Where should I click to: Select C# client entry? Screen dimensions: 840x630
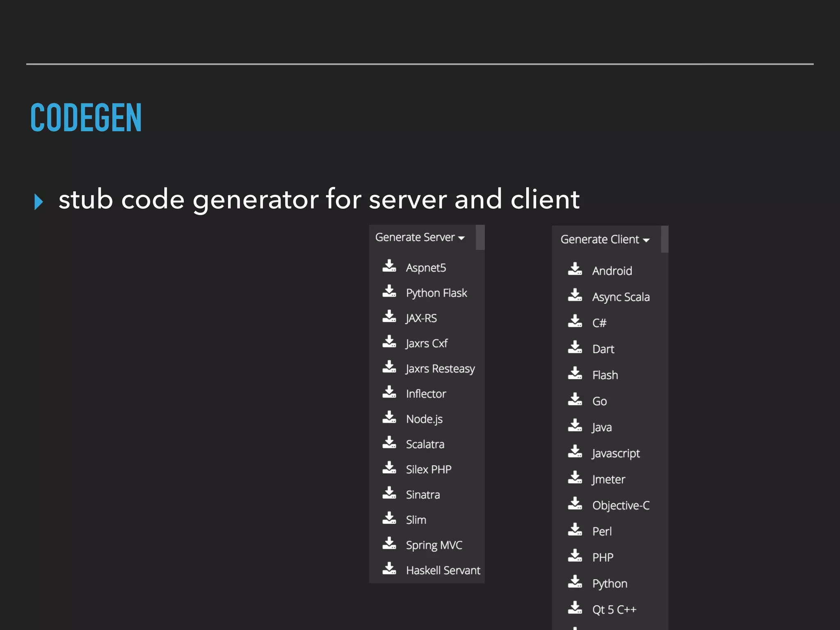tap(599, 323)
